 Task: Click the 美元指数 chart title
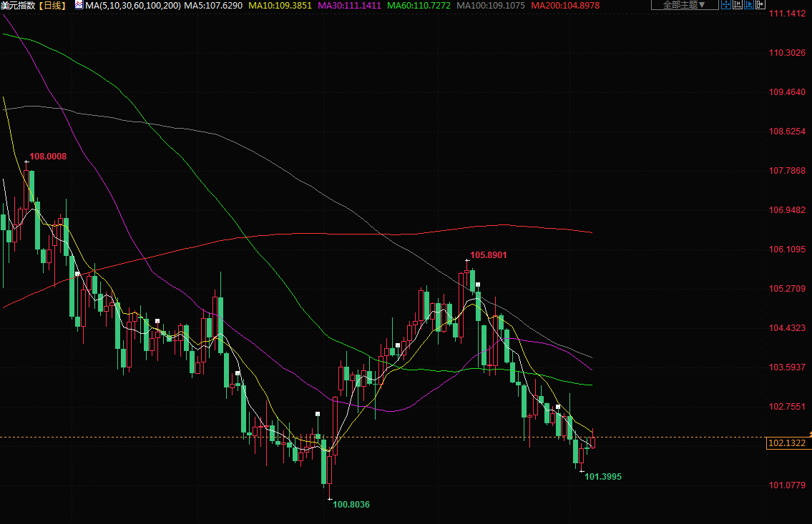(19, 5)
